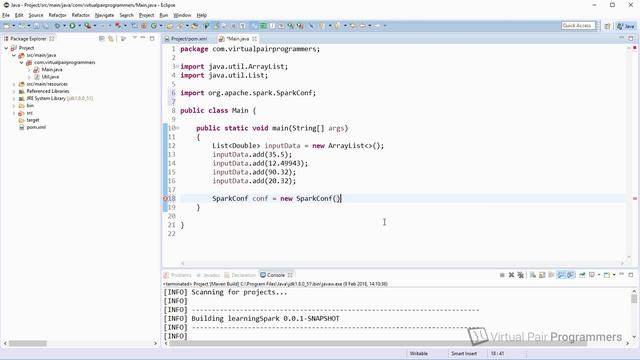The height and width of the screenshot is (360, 640).
Task: Select pom.xml in Package Explorer
Action: [x=36, y=127]
